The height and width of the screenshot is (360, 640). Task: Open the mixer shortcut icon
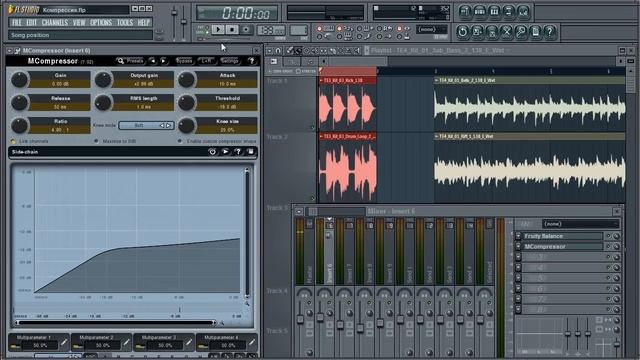pyautogui.click(x=523, y=12)
